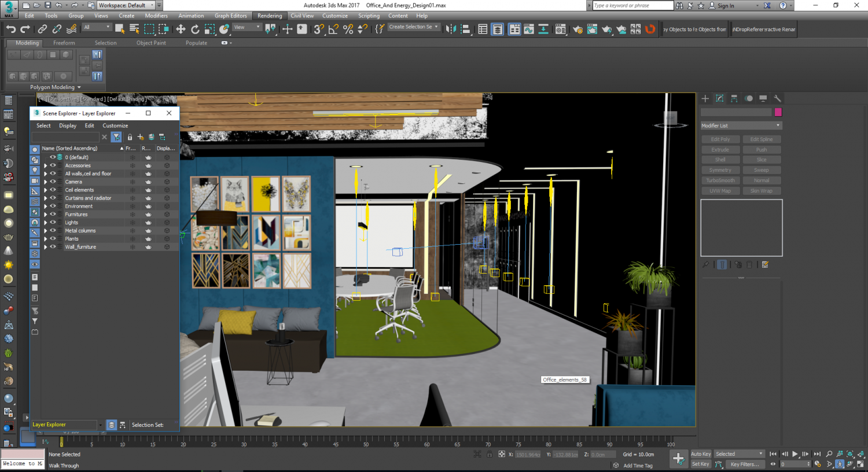Switch to the Object Paint ribbon tab

(151, 42)
